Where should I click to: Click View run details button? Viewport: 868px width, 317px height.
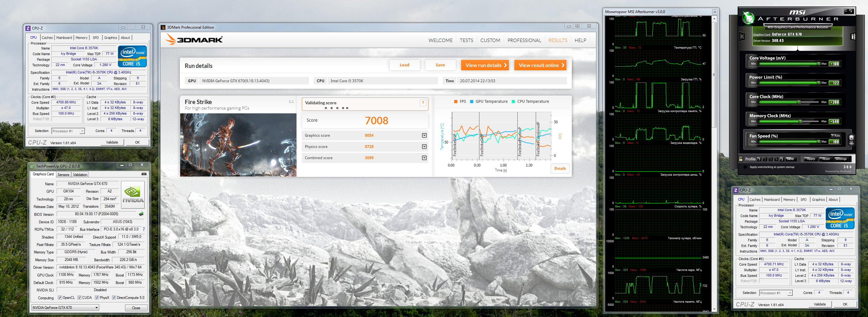[484, 65]
